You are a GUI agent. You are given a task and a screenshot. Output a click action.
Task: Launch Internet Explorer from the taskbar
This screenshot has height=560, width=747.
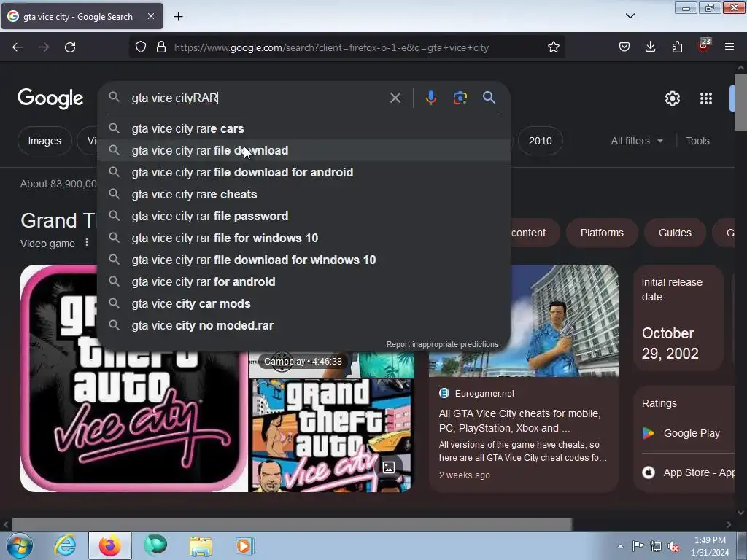point(65,545)
